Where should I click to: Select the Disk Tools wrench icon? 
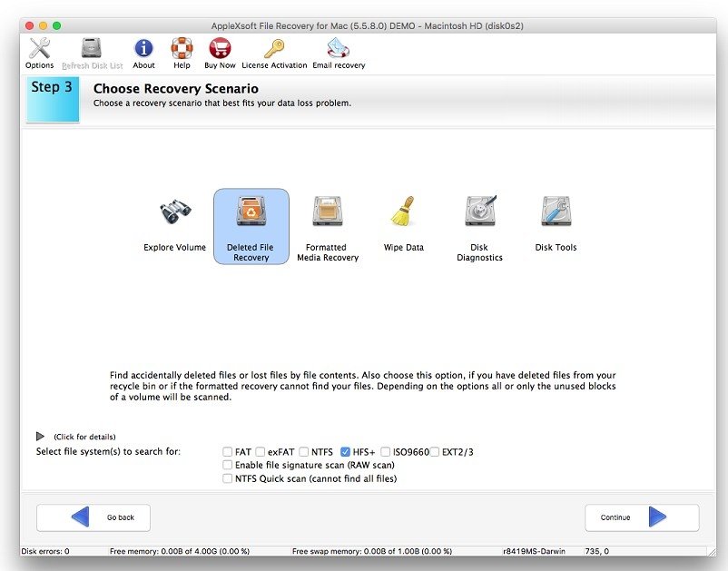(x=556, y=212)
